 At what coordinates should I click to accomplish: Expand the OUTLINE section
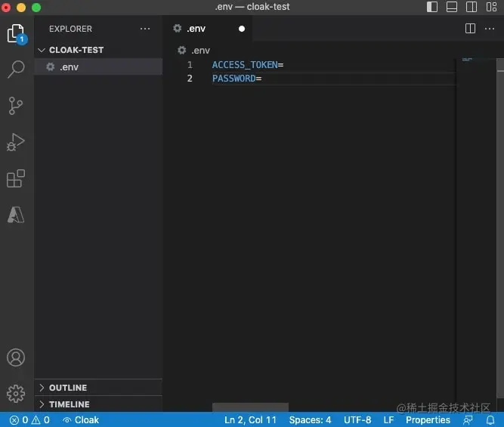click(x=98, y=388)
